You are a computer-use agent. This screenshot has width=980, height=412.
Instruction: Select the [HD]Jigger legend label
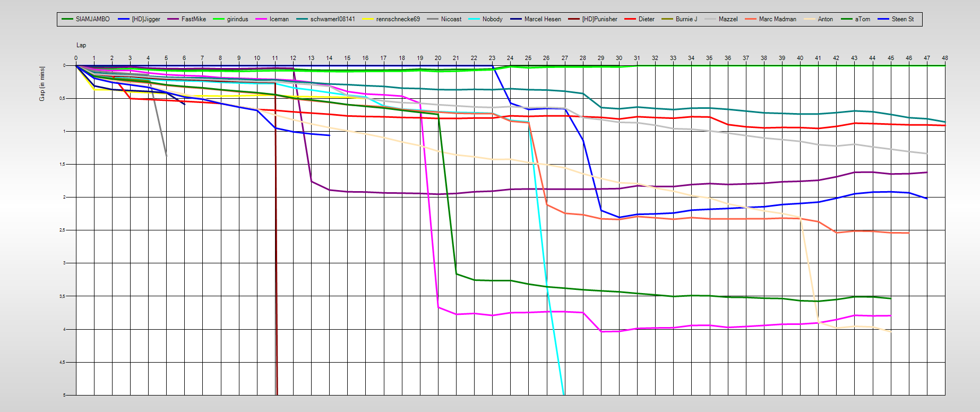coord(146,19)
